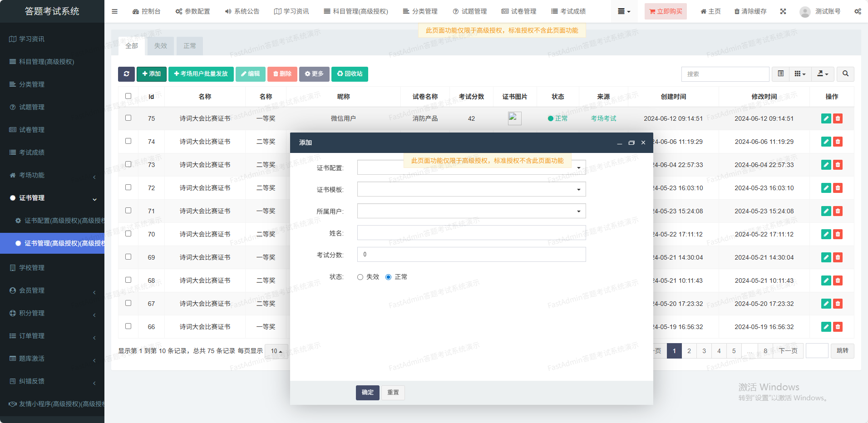Screen dimensions: 868x423
Task: Open the 证书模板 dropdown
Action: [471, 189]
